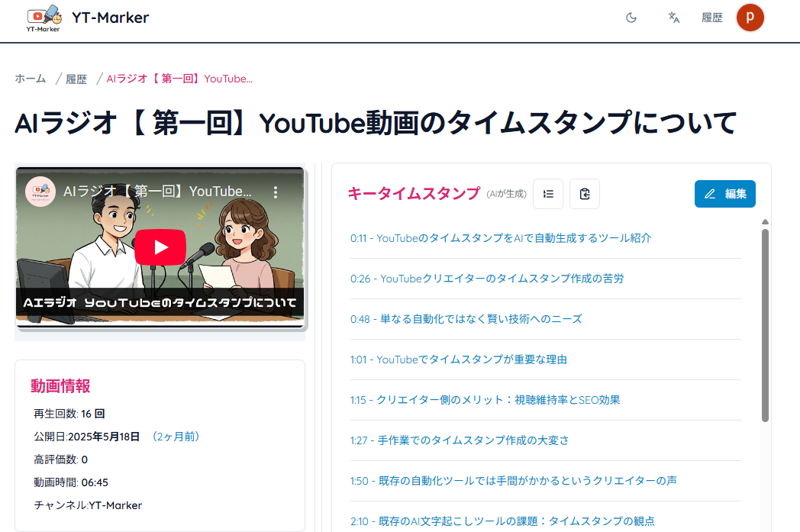Click the 編集 button
The image size is (800, 532).
tap(725, 194)
